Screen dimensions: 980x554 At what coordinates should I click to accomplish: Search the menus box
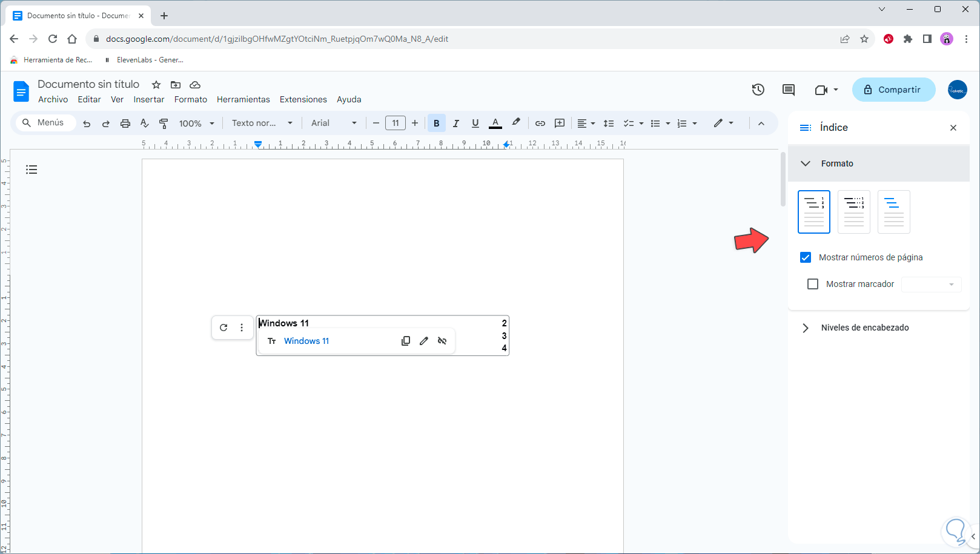[x=45, y=123]
